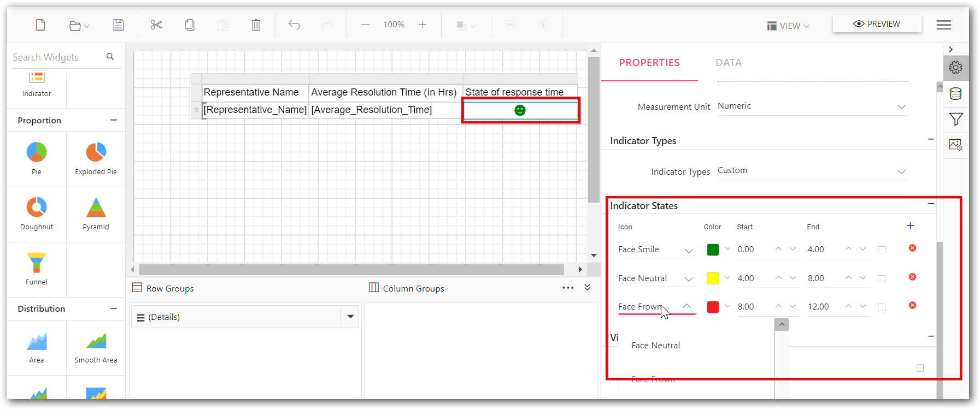
Task: Remove the Face Frown indicator state
Action: (912, 305)
